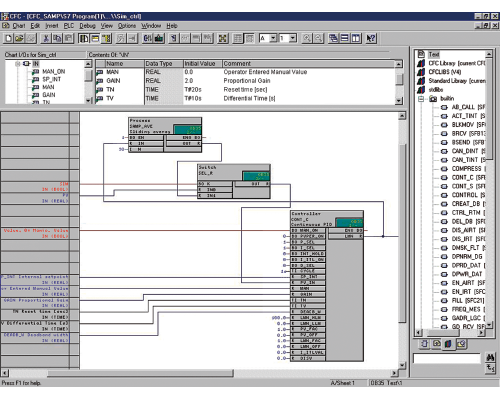The image size is (500, 400).
Task: Select the Standard Library catalog entry
Action: tap(457, 81)
